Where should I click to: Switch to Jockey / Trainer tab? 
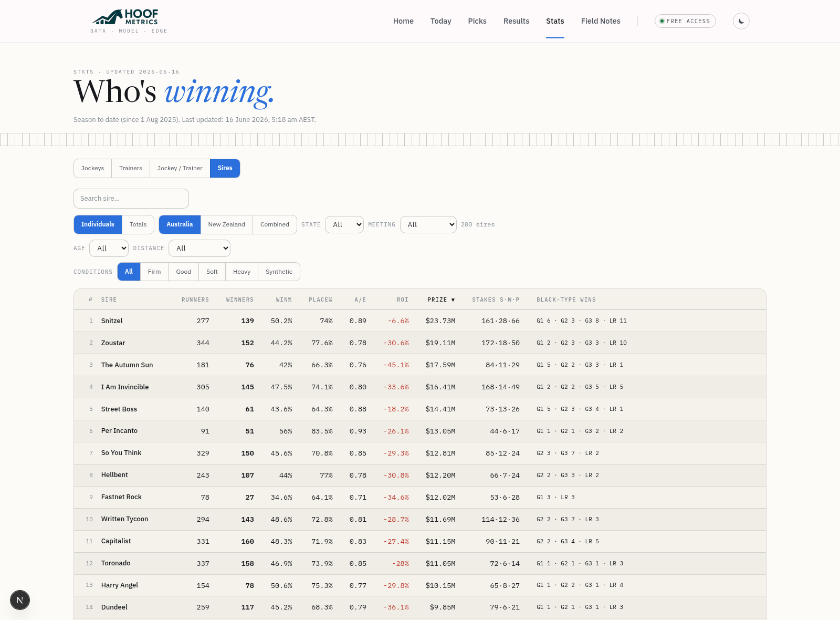click(x=180, y=168)
